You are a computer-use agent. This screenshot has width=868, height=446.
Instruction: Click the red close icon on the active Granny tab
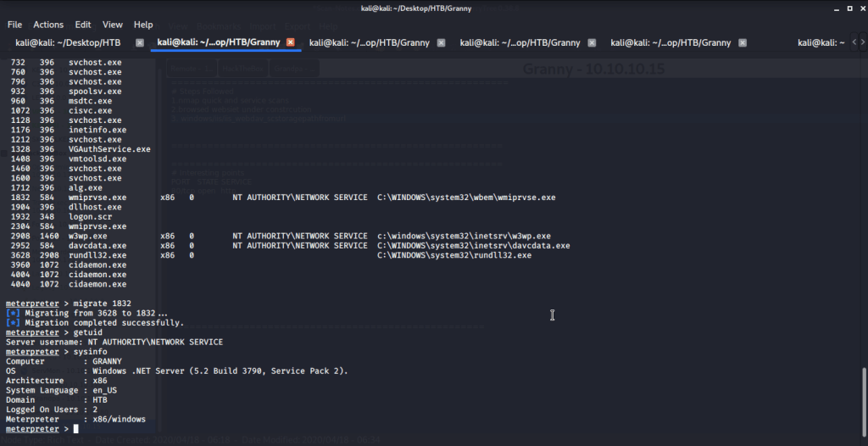[291, 42]
